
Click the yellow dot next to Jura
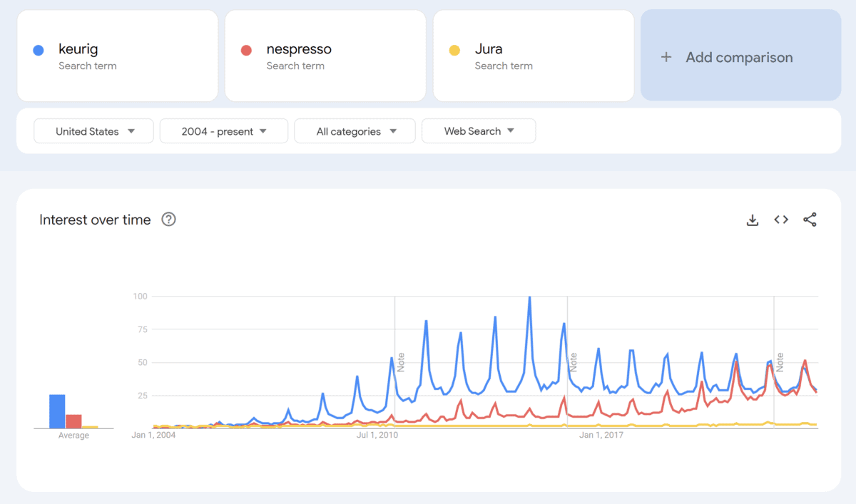point(454,49)
